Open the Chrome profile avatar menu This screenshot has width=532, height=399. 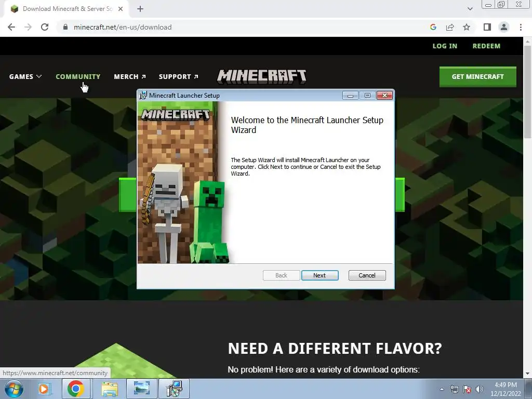[x=504, y=27]
